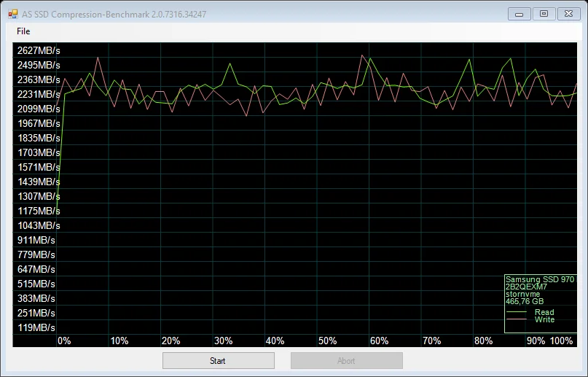The height and width of the screenshot is (377, 588).
Task: Click the '515MB/s' axis label
Action: tap(36, 284)
